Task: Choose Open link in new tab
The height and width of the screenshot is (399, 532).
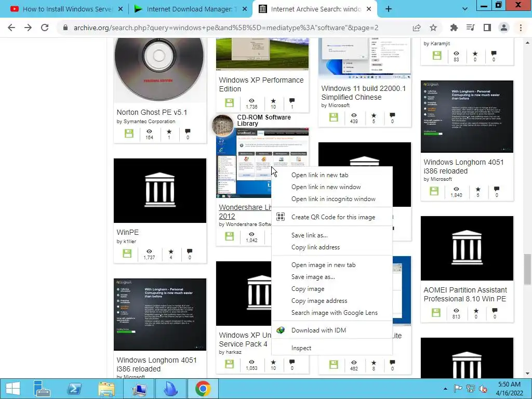Action: 332,175
